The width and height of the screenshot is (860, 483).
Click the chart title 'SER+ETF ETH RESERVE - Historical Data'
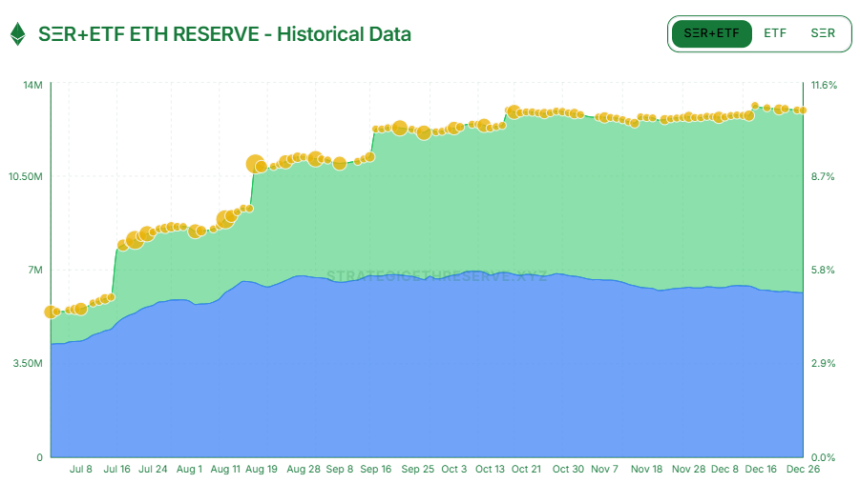[x=224, y=34]
